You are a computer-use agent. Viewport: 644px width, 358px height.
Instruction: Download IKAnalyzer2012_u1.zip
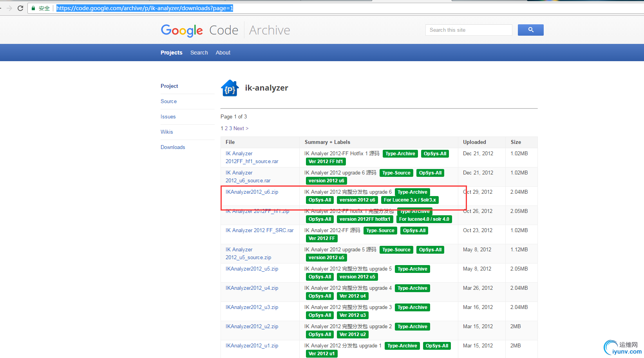252,345
